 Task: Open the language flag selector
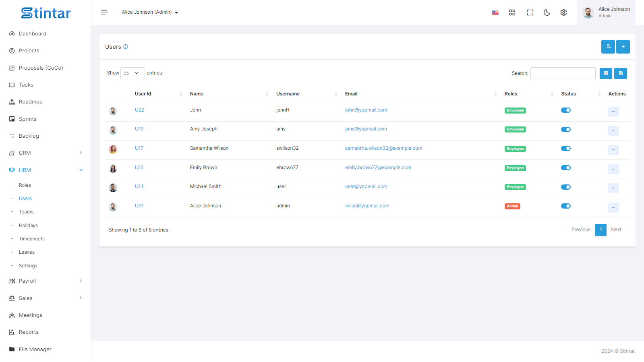pos(495,12)
